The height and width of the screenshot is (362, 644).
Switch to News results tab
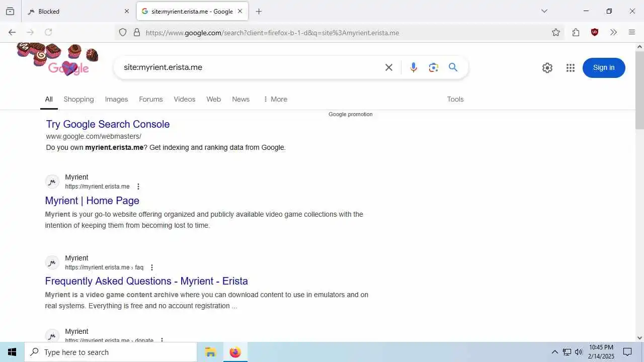coord(240,100)
